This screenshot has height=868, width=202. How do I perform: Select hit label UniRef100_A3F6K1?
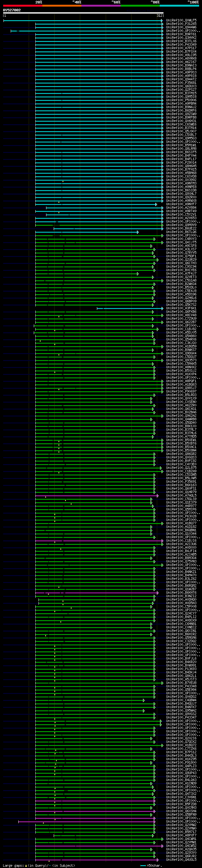181,308
